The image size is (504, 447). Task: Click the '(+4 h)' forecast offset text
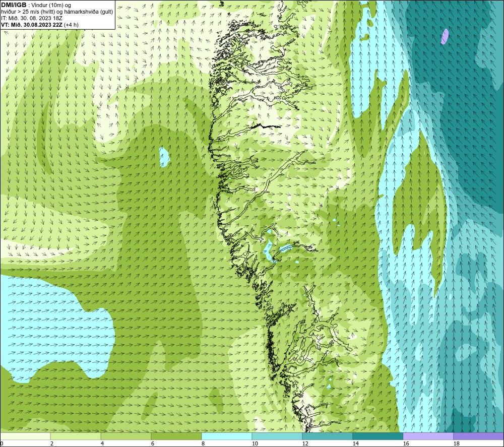[x=71, y=25]
